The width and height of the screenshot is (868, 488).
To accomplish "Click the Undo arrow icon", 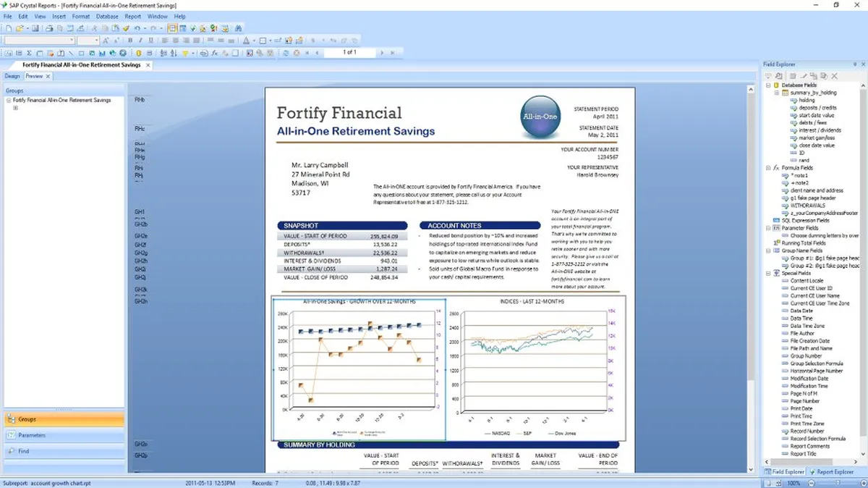I will (137, 28).
